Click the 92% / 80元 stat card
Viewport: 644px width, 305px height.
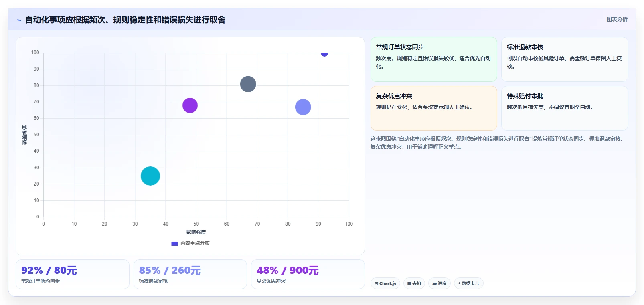(73, 274)
